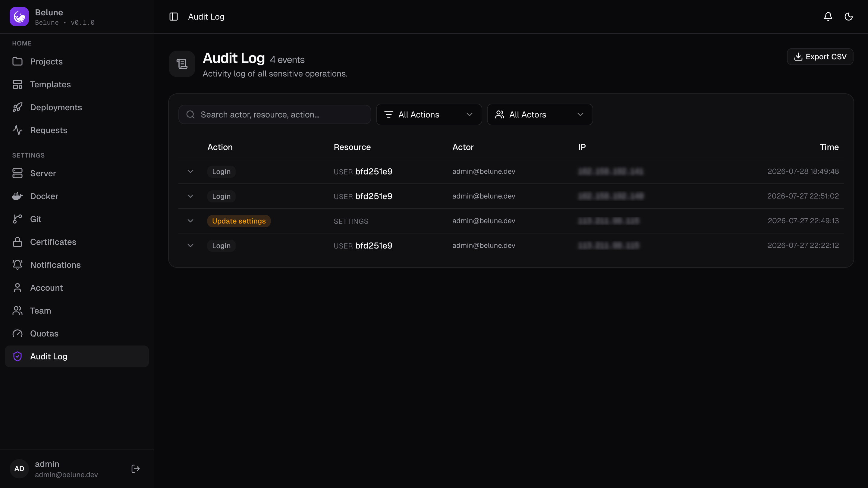Click timestamp 2026-07-27 22:51:02
This screenshot has width=868, height=488.
[803, 196]
